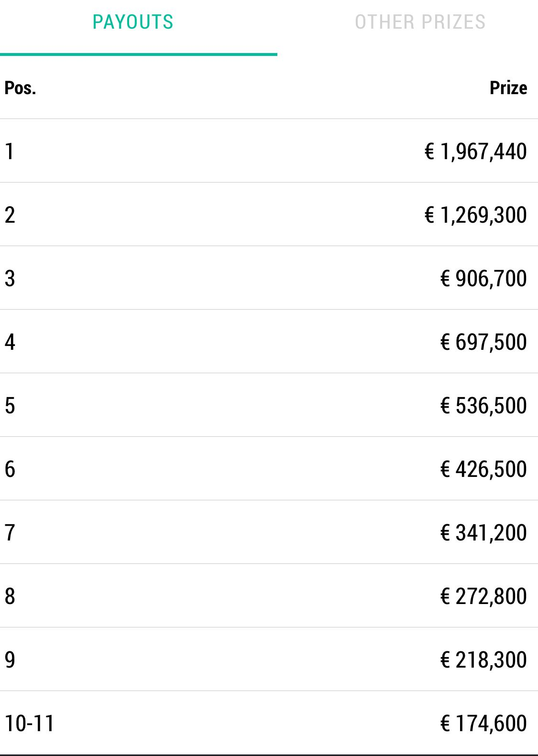Open the OTHER PRIZES tab

420,22
